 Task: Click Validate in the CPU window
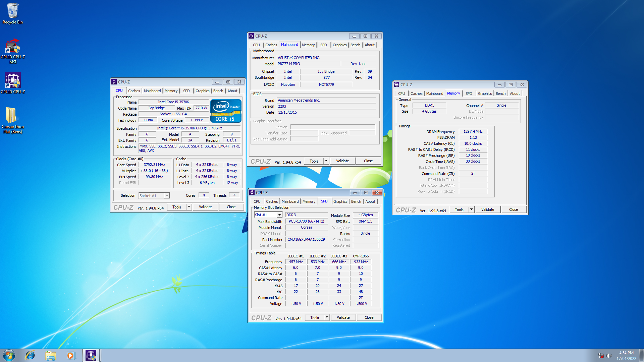[x=205, y=207]
